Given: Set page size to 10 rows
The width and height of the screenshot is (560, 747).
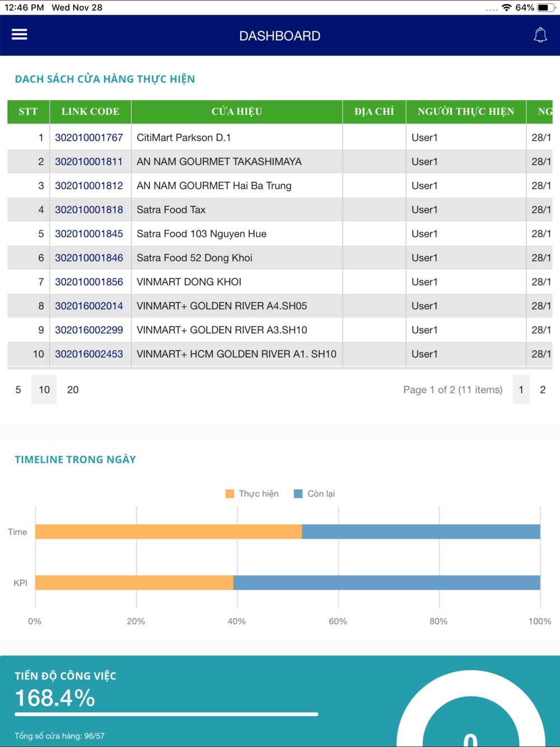Looking at the screenshot, I should 44,390.
